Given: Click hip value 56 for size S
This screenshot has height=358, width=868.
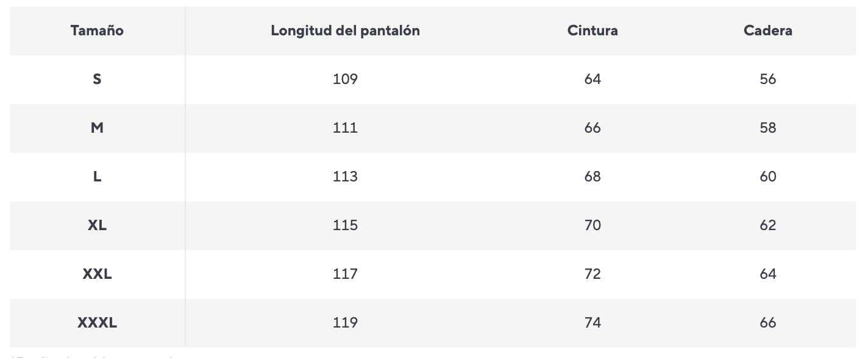Looking at the screenshot, I should click(768, 79).
